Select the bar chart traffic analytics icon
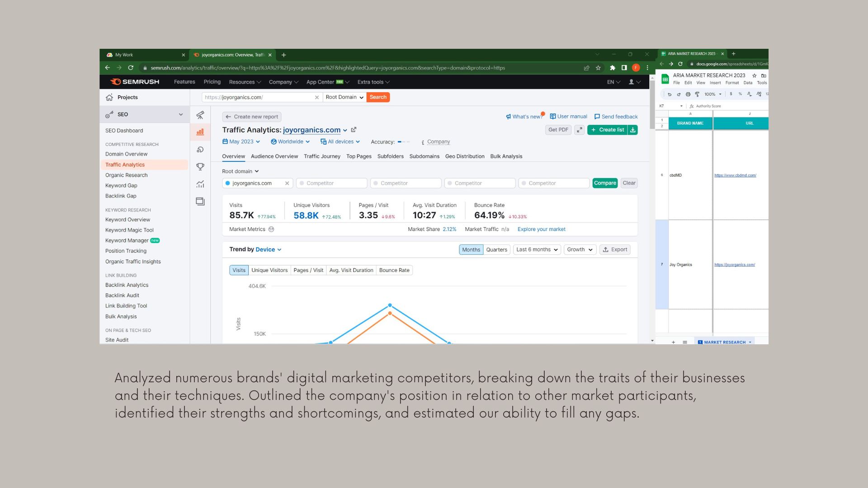The height and width of the screenshot is (488, 868). tap(200, 132)
